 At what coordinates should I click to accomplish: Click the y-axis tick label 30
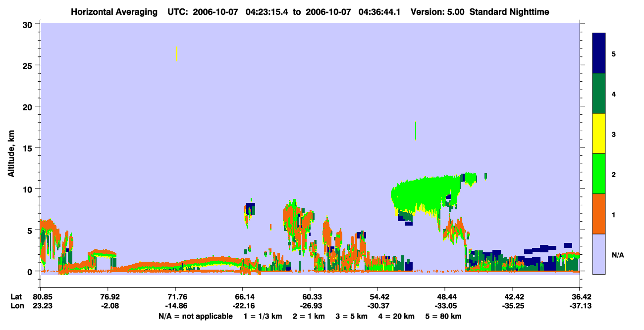pos(29,24)
